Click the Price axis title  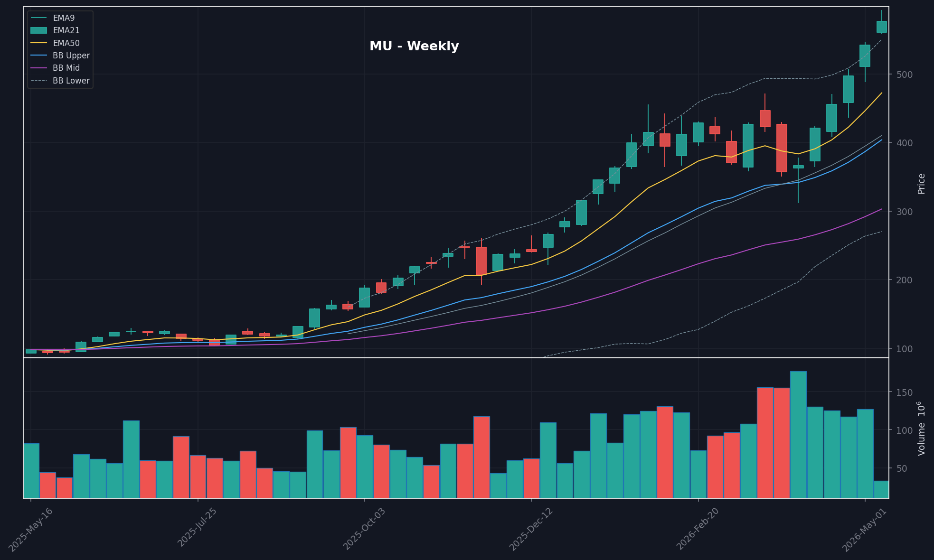(921, 184)
